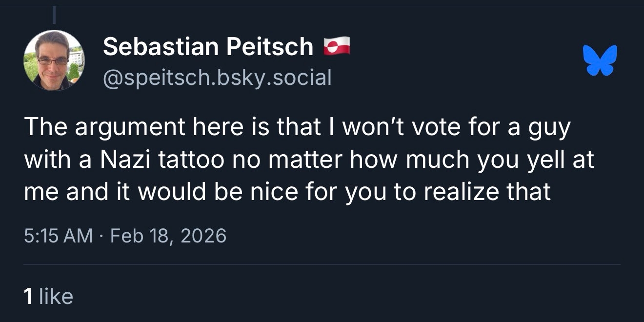Open the display name Sebastian Peitsch
Screen dimensions: 644x322
208,47
